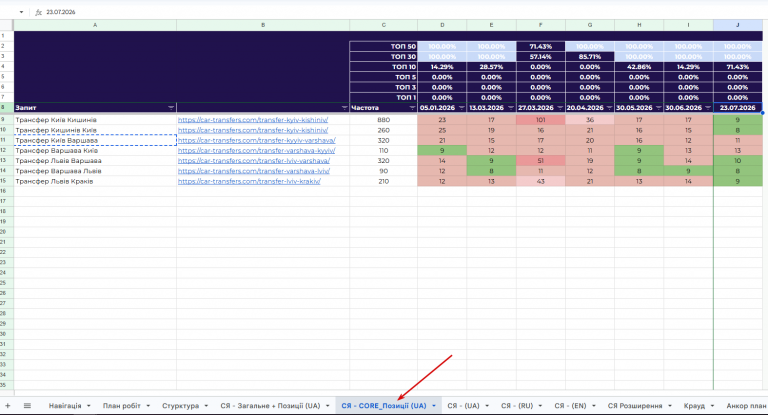Switch to the СЯ - (EN) sheet tab

coord(570,406)
